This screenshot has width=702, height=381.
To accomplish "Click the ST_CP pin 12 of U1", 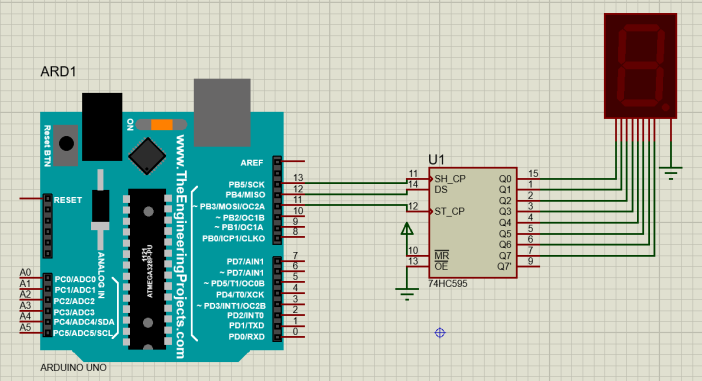I will [418, 211].
